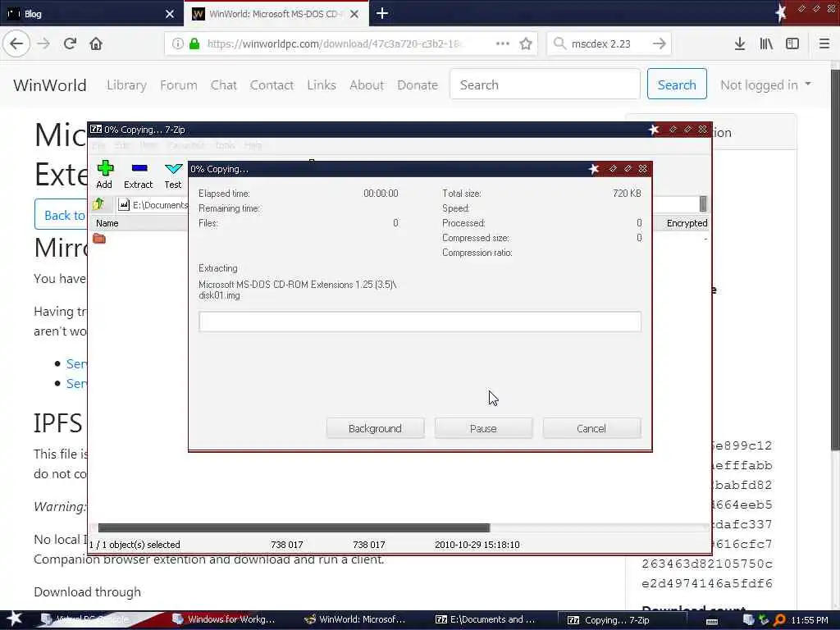The image size is (840, 630).
Task: Click the 7-Zip path field E:\Documents
Action: point(153,204)
